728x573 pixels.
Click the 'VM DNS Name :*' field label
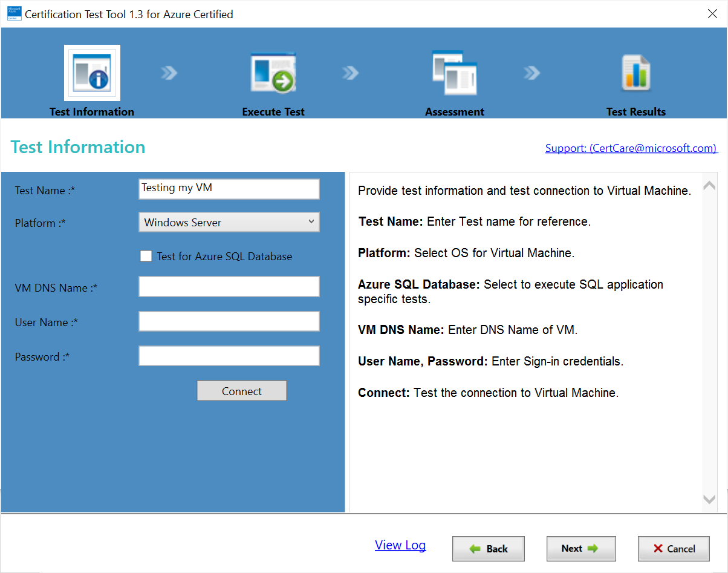point(56,288)
